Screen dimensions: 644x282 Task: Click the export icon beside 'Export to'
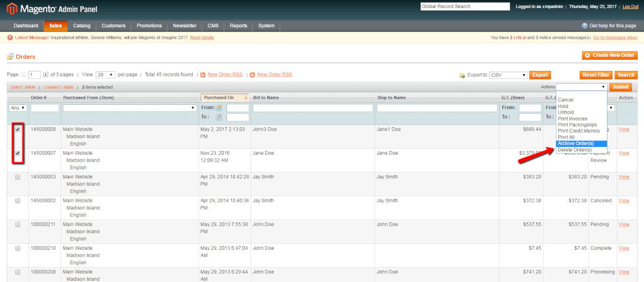462,75
